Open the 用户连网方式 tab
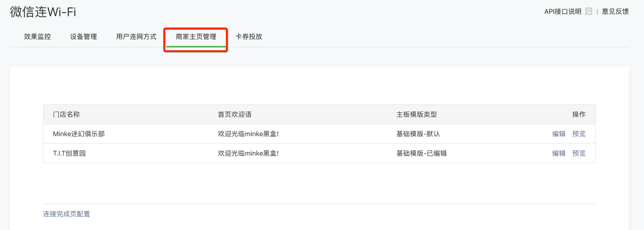644x230 pixels. click(x=136, y=37)
